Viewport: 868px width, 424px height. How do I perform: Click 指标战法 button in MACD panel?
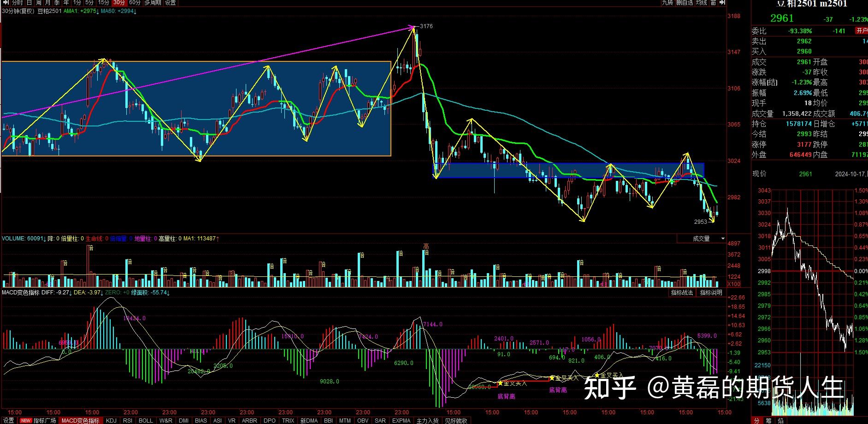point(682,293)
